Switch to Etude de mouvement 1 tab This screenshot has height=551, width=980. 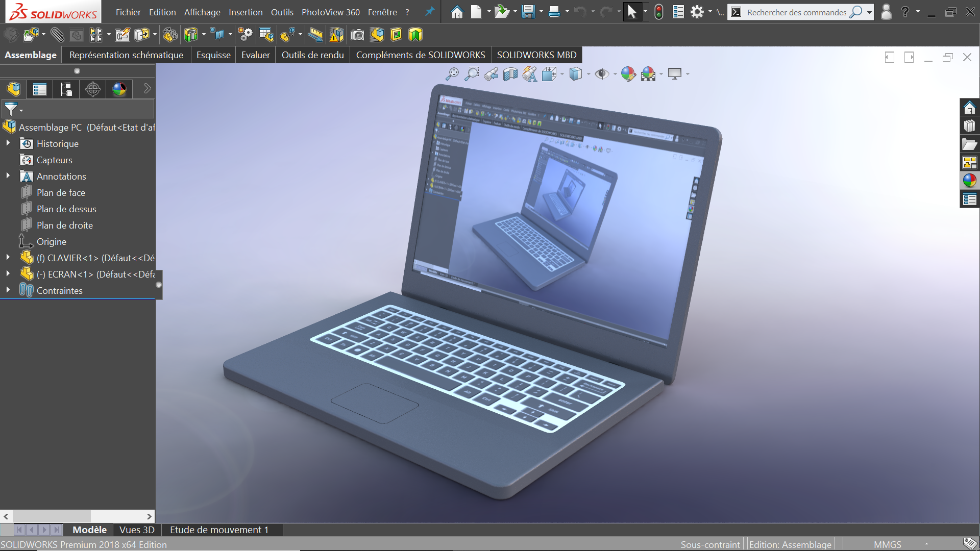(219, 530)
